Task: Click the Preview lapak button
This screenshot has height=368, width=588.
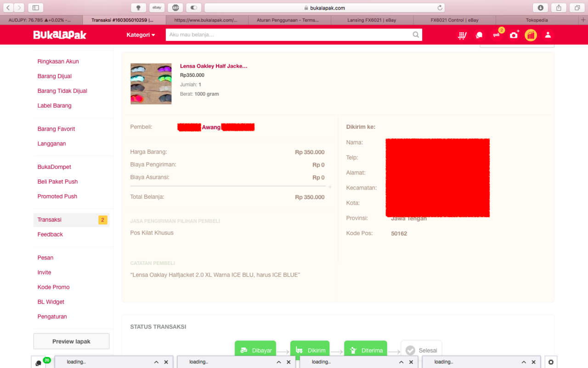Action: pos(71,341)
